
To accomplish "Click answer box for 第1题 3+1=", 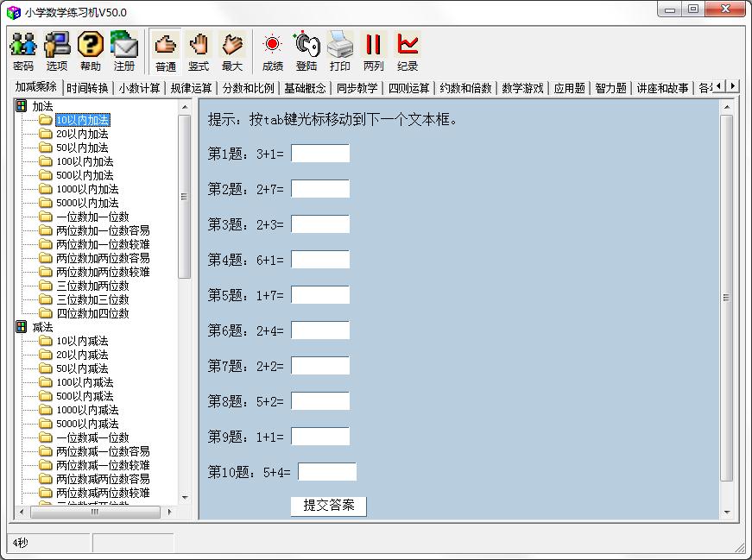I will [x=320, y=154].
